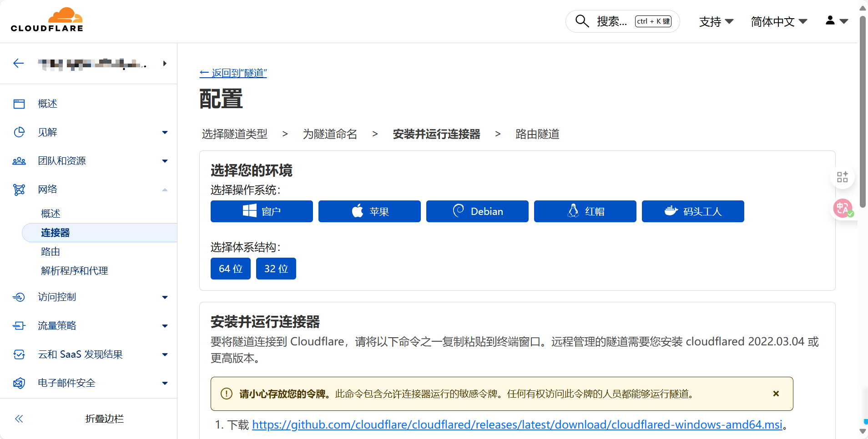Collapse the 网络 sidebar section
The height and width of the screenshot is (439, 868).
coord(165,190)
